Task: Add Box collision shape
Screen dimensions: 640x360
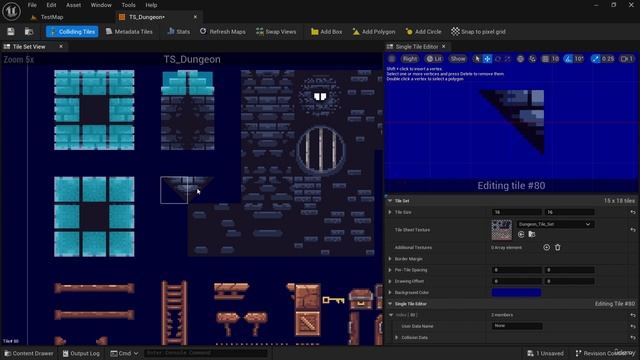Action: pyautogui.click(x=327, y=31)
